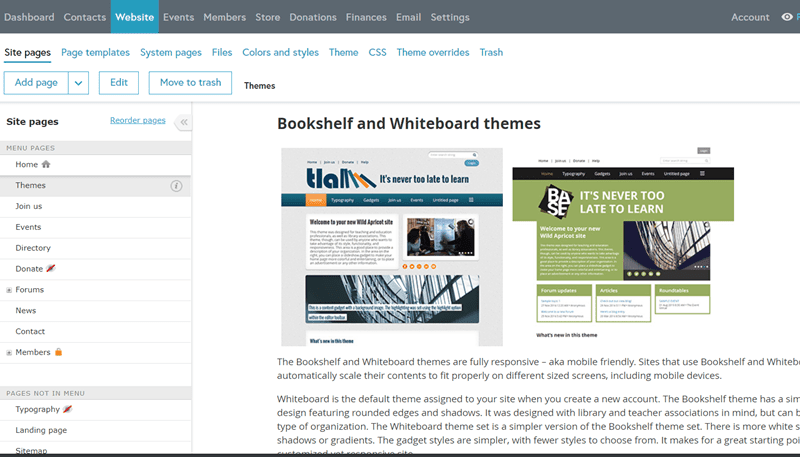Open the System pages tab

pyautogui.click(x=171, y=53)
